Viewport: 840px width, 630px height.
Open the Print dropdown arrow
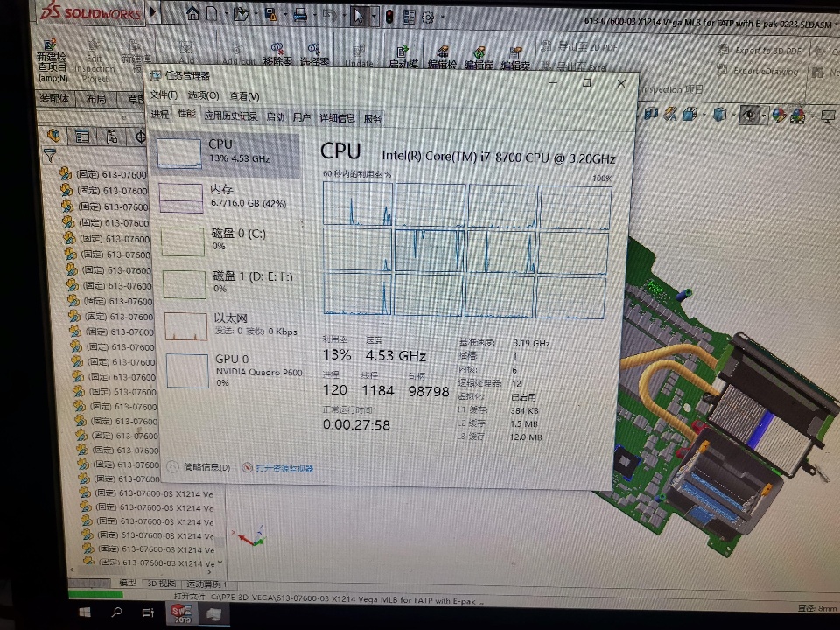(314, 15)
